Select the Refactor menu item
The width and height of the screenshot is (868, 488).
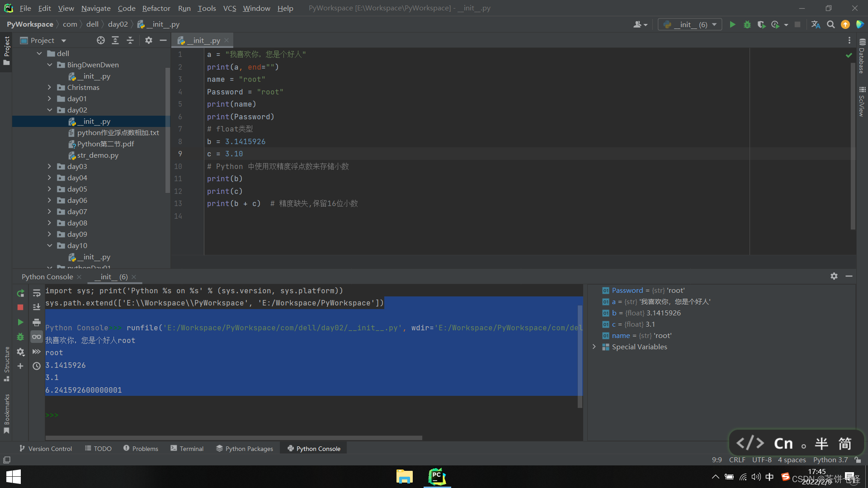[x=156, y=8]
